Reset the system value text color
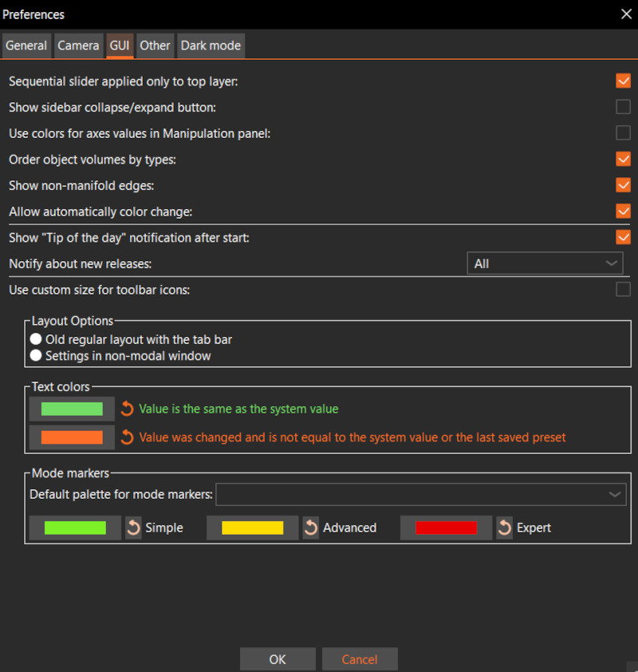638x672 pixels. 127,409
